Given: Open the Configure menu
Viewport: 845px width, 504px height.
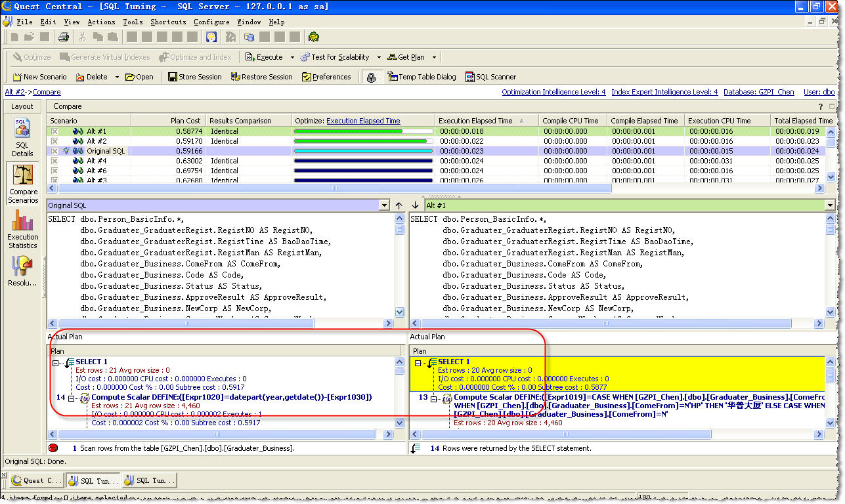Looking at the screenshot, I should tap(211, 22).
